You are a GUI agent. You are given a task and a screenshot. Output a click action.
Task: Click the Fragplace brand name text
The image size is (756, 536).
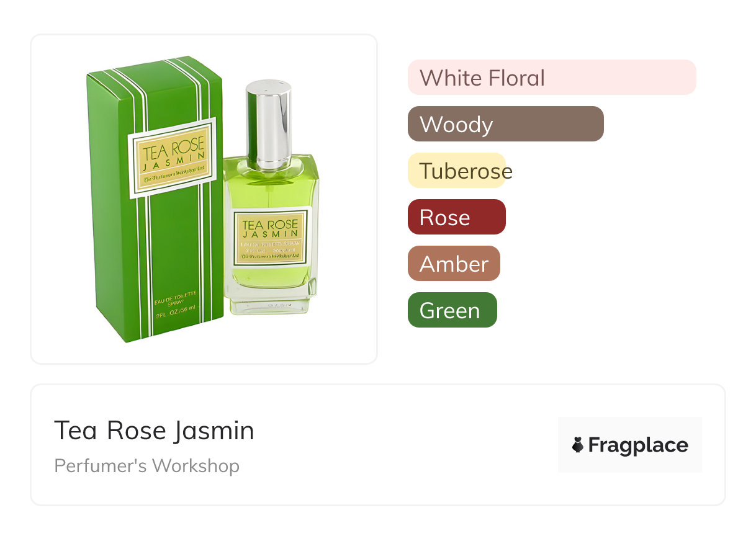(638, 445)
